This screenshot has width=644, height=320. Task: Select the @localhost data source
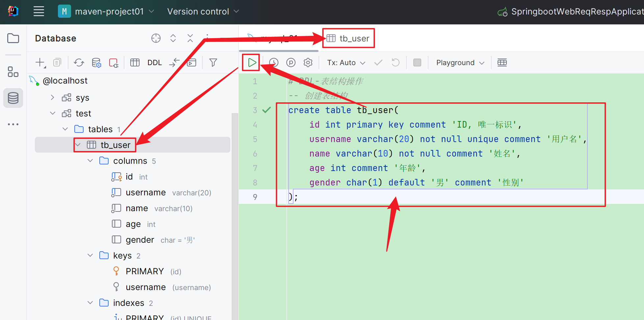[x=65, y=81]
